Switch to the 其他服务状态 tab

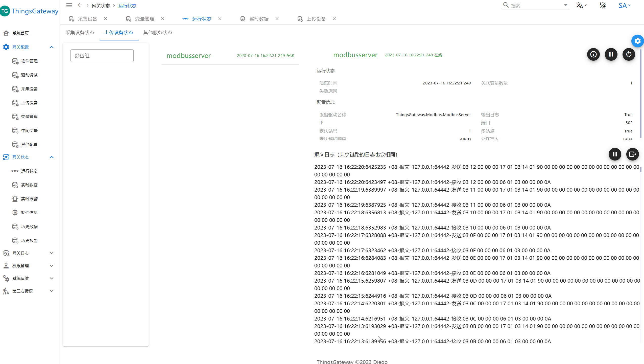coord(158,32)
